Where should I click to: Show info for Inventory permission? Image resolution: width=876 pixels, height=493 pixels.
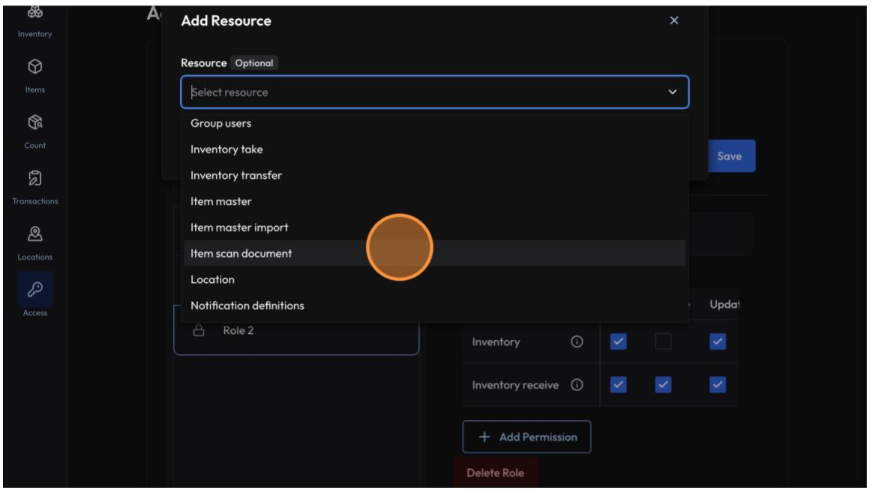pos(577,342)
